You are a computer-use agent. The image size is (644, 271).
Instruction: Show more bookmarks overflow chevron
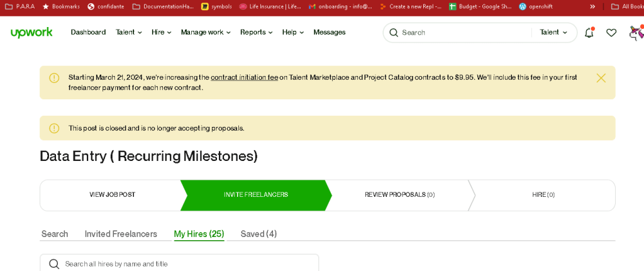coord(592,6)
